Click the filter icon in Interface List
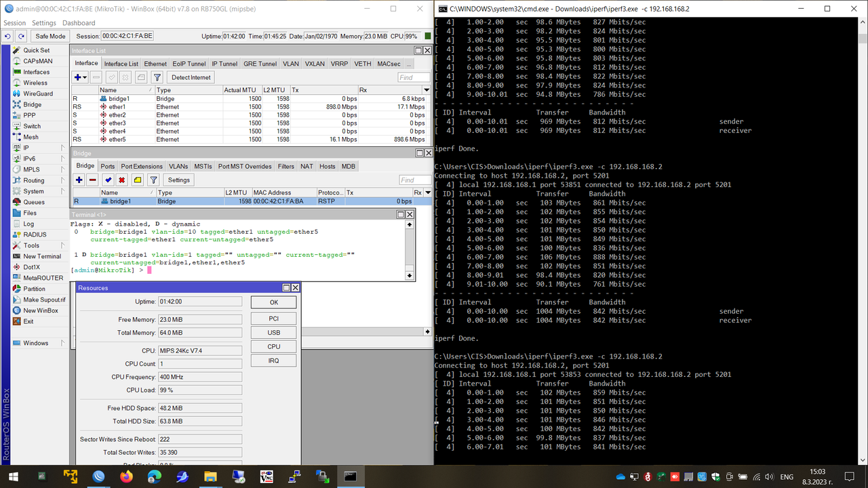The image size is (868, 488). [157, 77]
